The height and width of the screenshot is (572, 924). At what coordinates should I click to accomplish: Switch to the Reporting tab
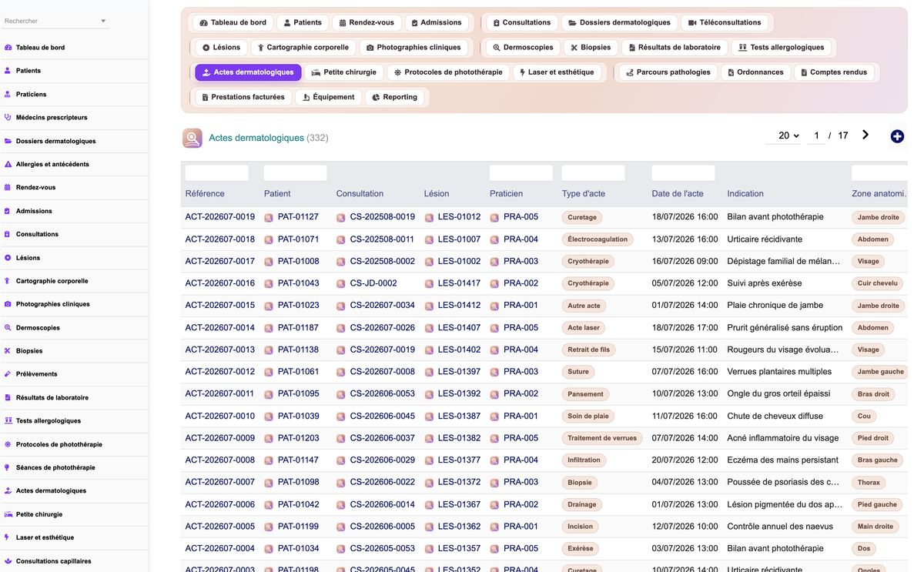point(394,97)
